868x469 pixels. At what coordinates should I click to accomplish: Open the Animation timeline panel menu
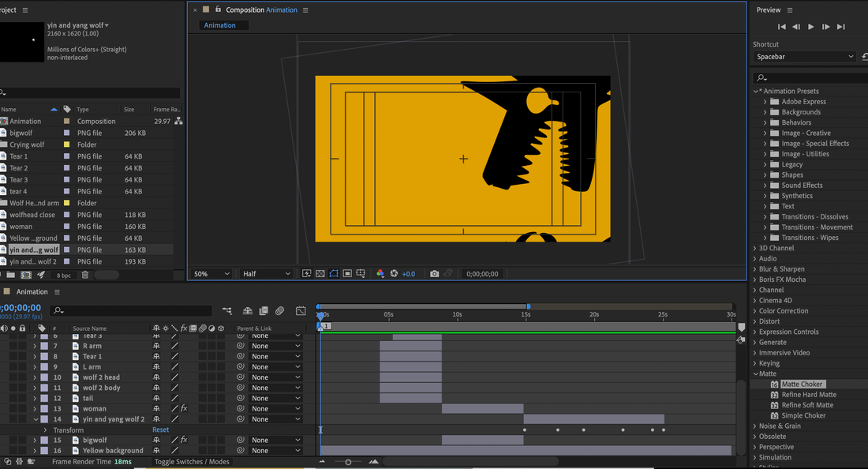click(x=57, y=292)
